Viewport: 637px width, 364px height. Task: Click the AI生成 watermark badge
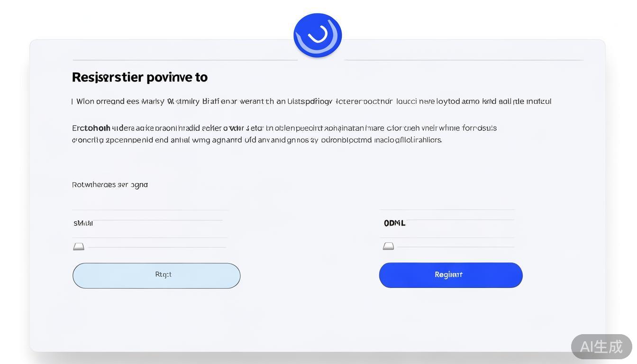click(x=601, y=346)
